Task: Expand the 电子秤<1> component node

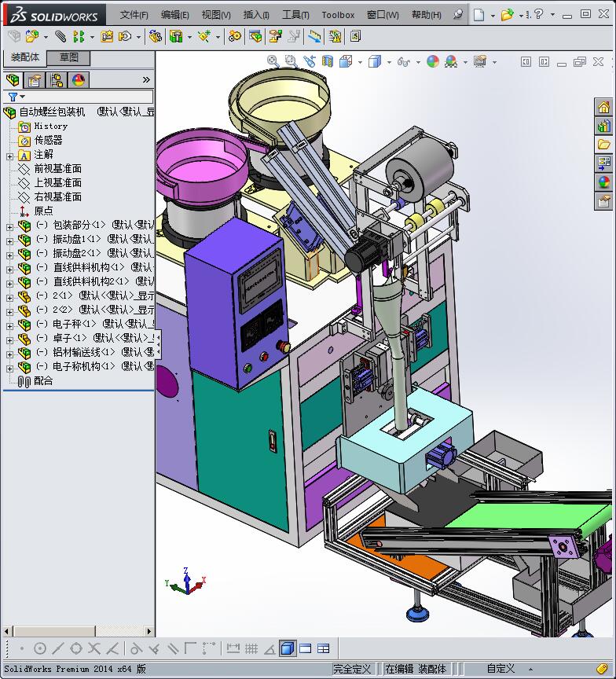Action: (9, 326)
